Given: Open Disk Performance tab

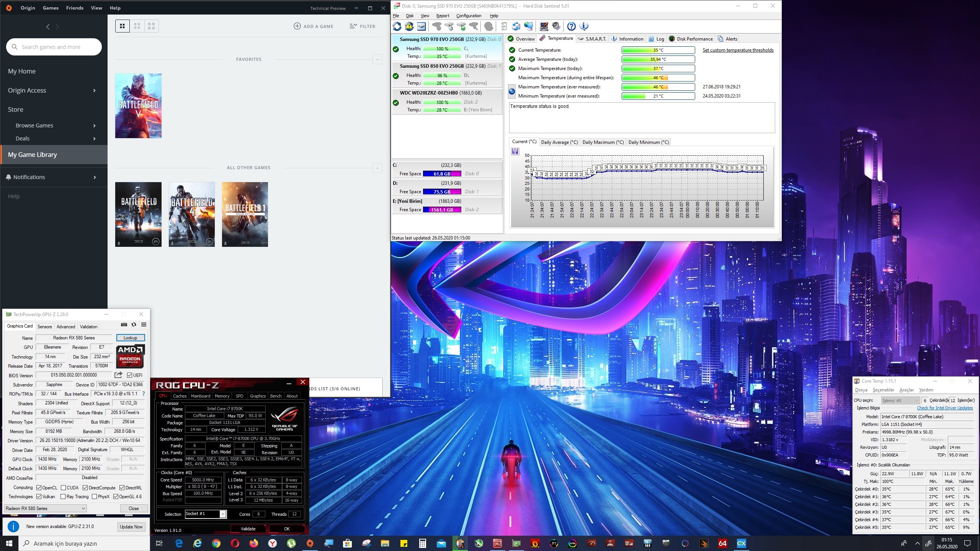Looking at the screenshot, I should (691, 39).
